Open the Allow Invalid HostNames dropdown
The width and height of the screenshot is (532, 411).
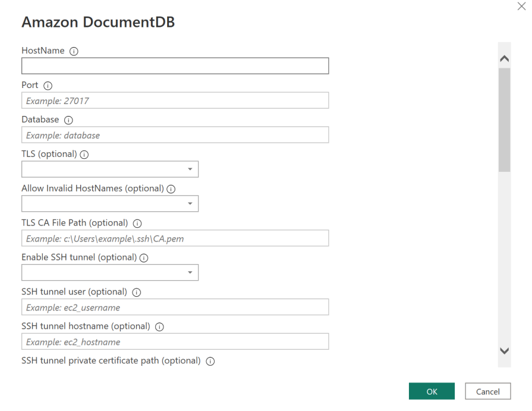(191, 203)
